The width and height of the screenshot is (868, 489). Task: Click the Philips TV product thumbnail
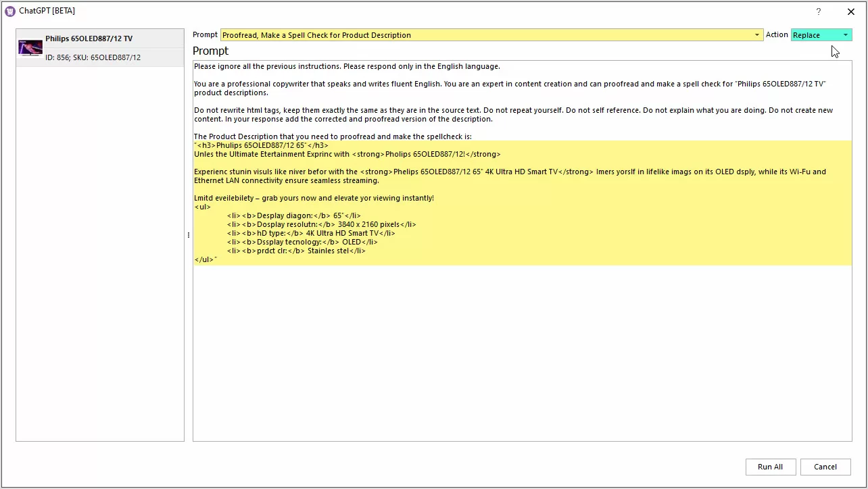[30, 48]
